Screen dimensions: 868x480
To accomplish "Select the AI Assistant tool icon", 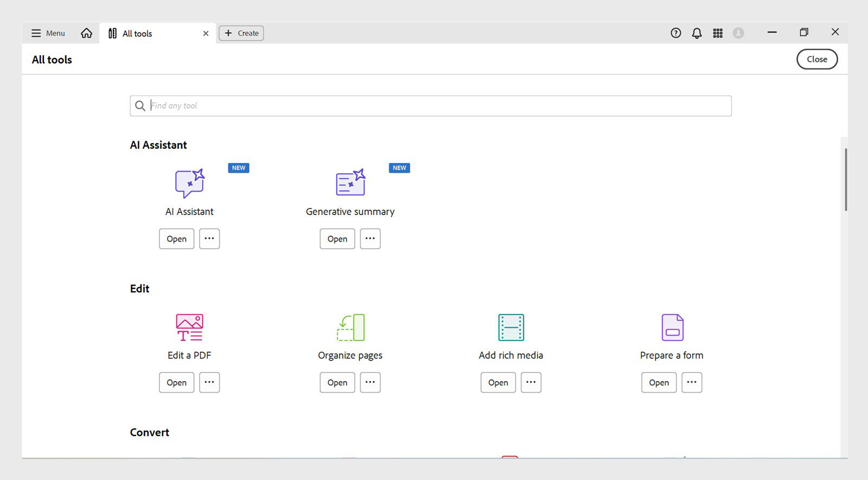I will tap(189, 183).
